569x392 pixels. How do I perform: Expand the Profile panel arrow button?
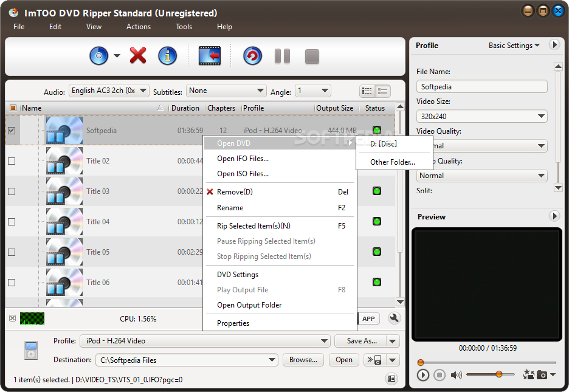point(554,45)
